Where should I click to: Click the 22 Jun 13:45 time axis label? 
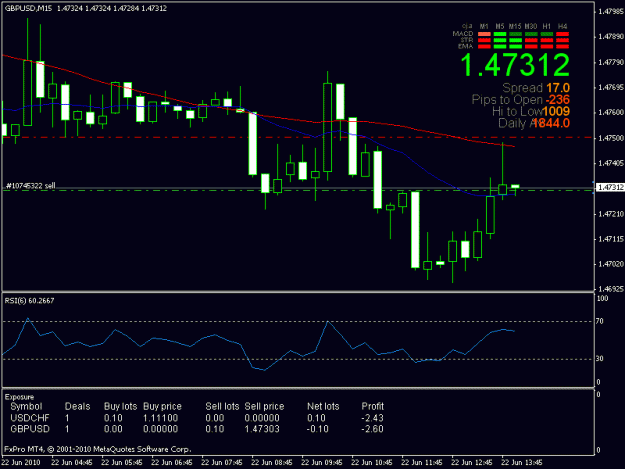point(521,463)
